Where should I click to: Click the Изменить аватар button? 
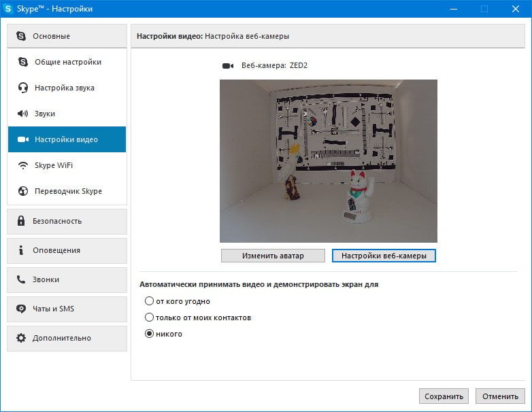[x=273, y=256]
